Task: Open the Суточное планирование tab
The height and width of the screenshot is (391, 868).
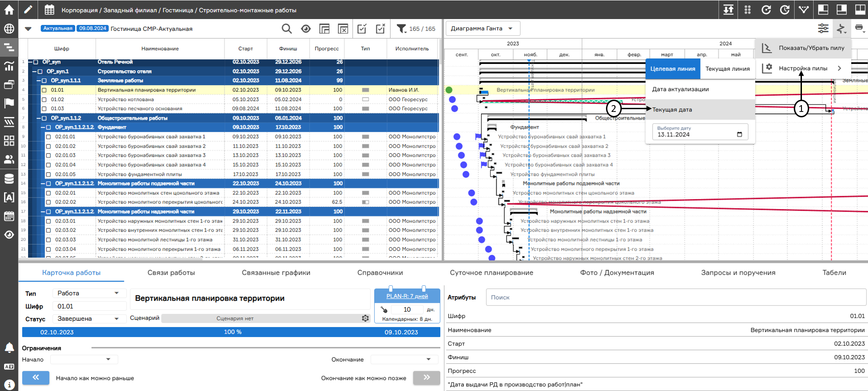Action: [x=491, y=273]
